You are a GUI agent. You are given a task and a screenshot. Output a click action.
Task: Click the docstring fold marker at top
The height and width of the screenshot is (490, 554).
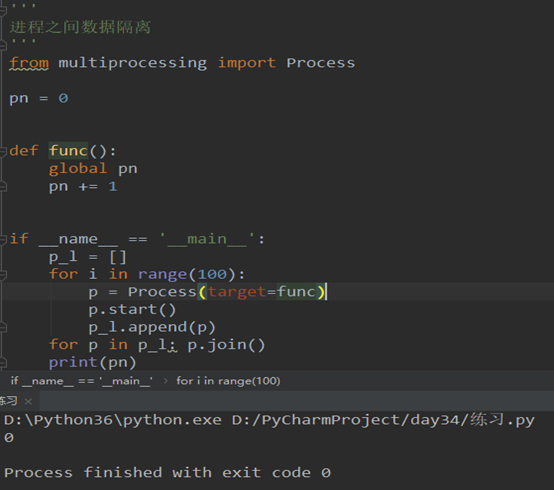tap(3, 11)
